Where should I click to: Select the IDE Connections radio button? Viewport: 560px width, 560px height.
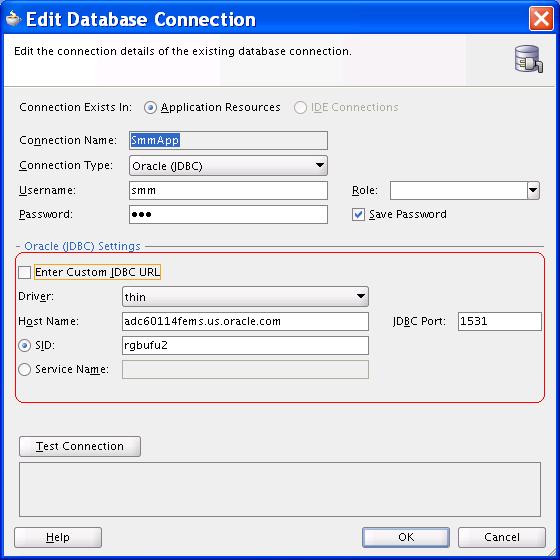tap(300, 107)
